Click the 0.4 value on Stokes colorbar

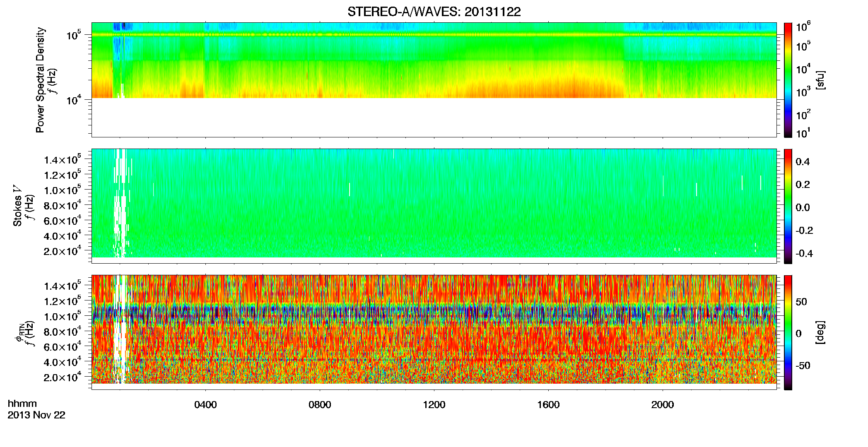click(803, 162)
